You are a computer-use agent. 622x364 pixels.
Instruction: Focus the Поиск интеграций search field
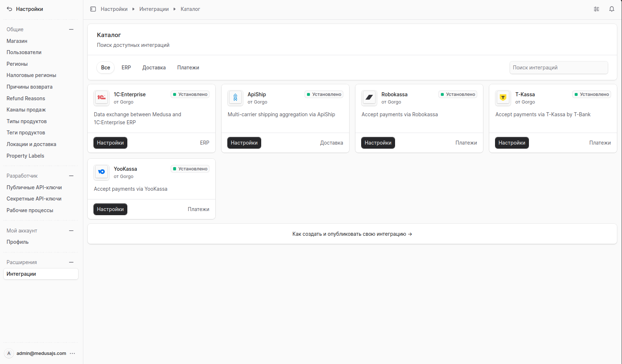pos(559,68)
